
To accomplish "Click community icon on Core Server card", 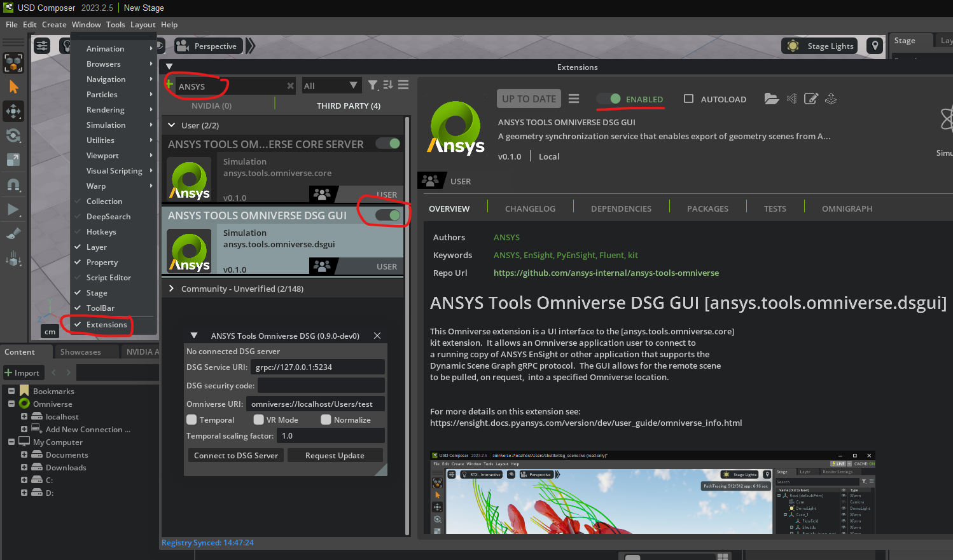I will tap(323, 195).
